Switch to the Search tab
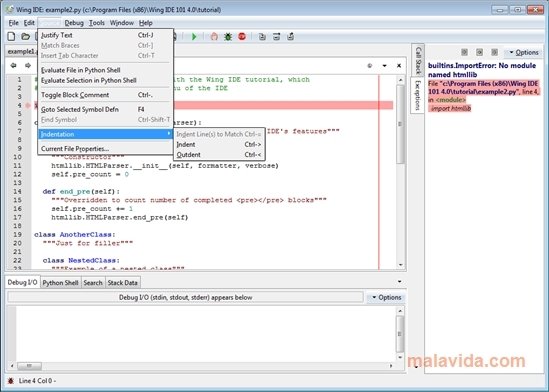The width and height of the screenshot is (549, 392). (93, 282)
